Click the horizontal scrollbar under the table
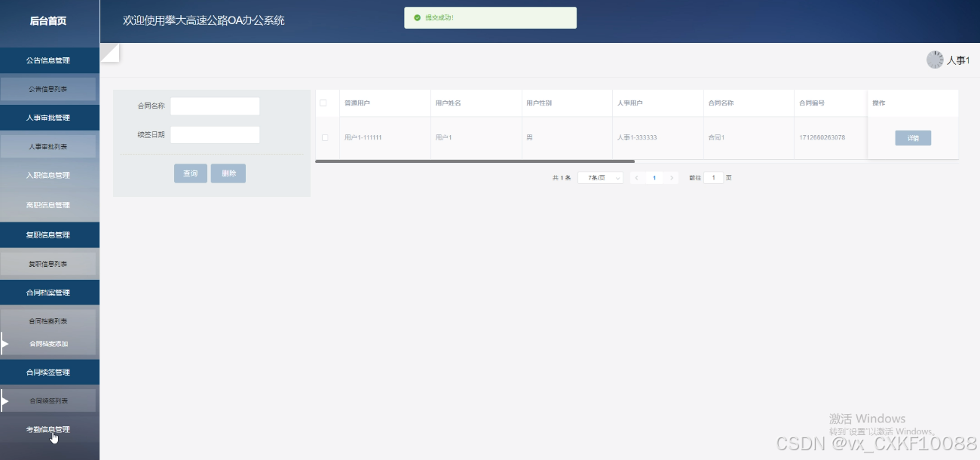 coord(475,161)
